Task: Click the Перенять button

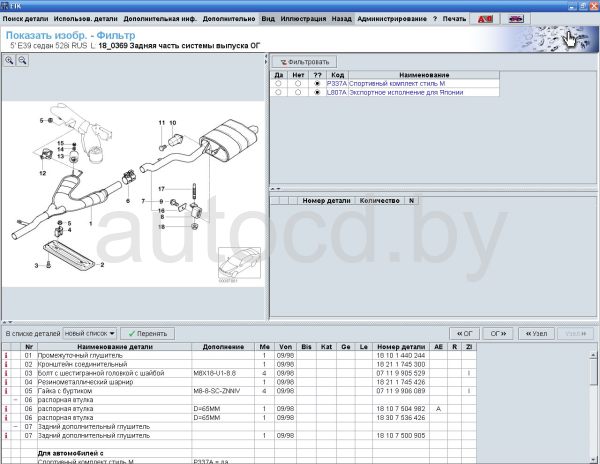Action: pos(148,334)
